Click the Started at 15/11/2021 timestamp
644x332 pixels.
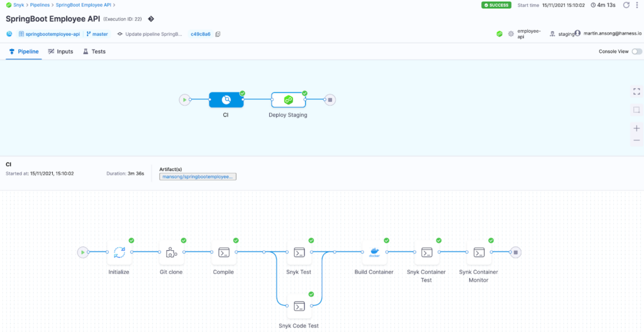(x=52, y=174)
